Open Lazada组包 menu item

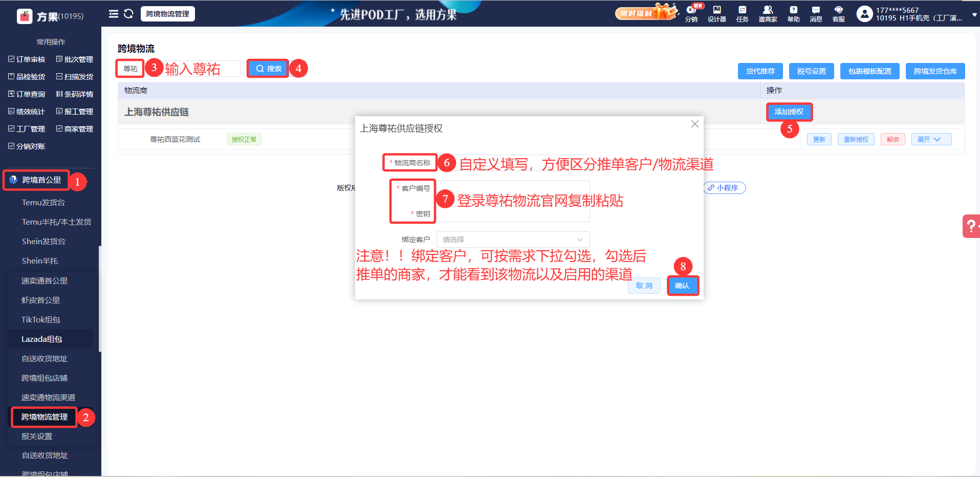pos(42,339)
